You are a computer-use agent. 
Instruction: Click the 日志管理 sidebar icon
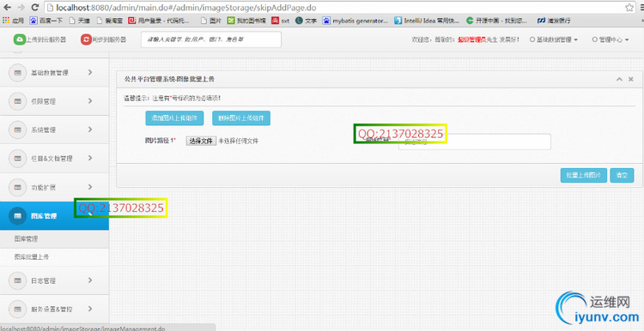pyautogui.click(x=18, y=281)
